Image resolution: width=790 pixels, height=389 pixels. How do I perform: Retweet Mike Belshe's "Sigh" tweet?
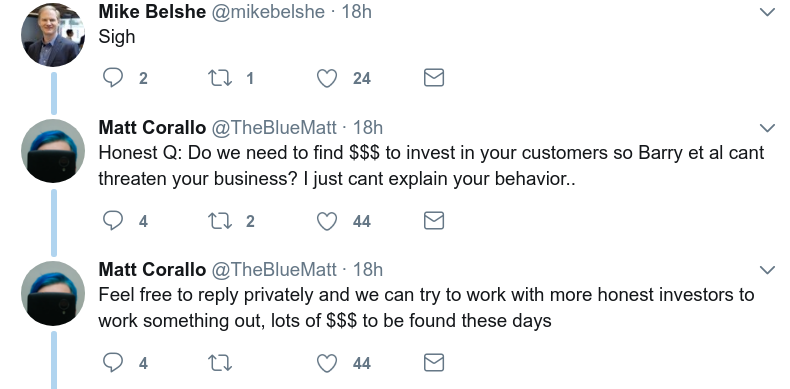(x=220, y=78)
